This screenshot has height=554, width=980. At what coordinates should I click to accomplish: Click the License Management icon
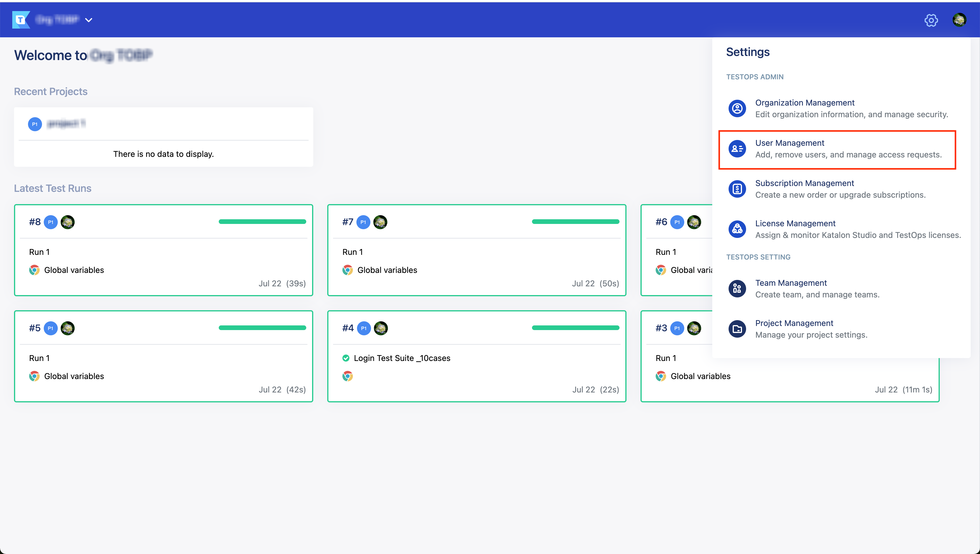tap(737, 229)
